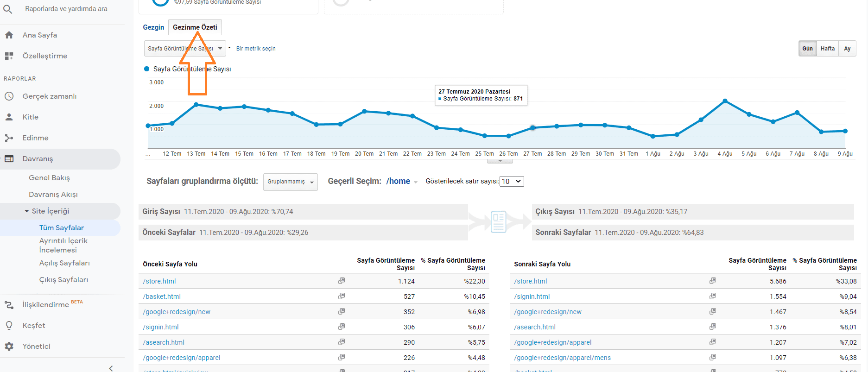The image size is (868, 372).
Task: Open /store.html previous page in new window icon
Action: [342, 281]
